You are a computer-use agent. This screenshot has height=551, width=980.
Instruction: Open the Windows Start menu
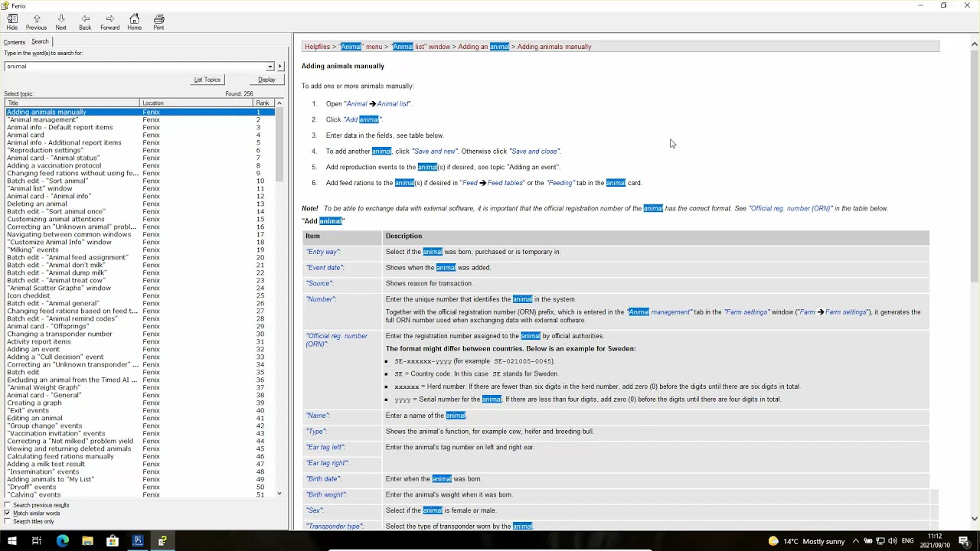point(11,541)
